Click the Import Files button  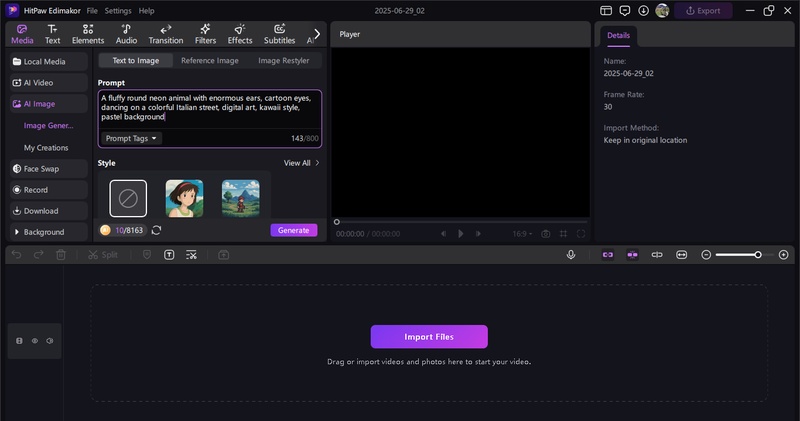pos(429,337)
